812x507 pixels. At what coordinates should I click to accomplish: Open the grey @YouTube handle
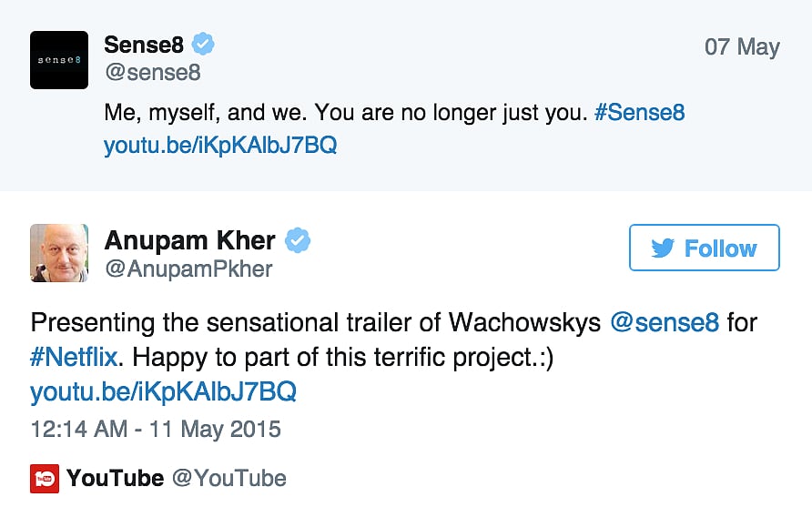click(x=228, y=478)
